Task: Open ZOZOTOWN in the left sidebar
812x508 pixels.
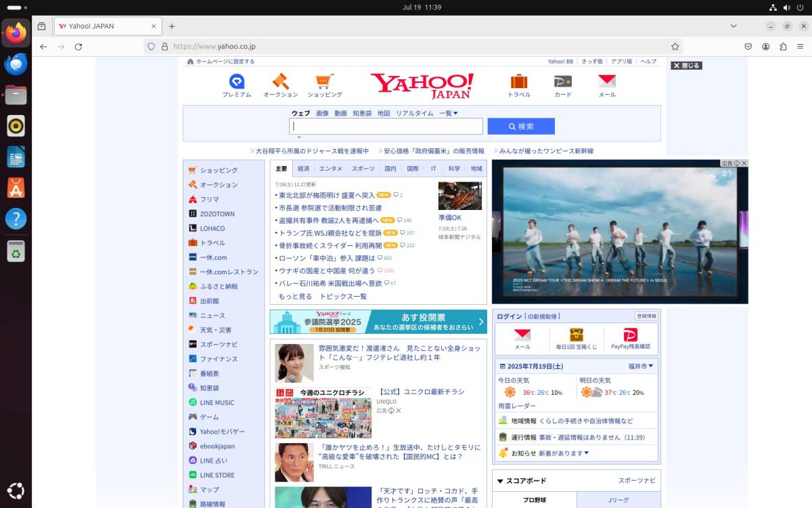Action: pos(217,214)
